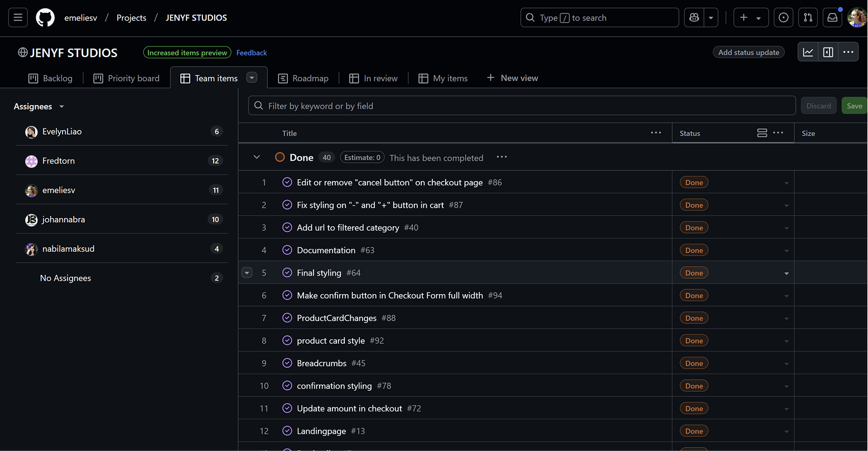Open GitHub Copilot chat
The width and height of the screenshot is (868, 451).
[693, 17]
